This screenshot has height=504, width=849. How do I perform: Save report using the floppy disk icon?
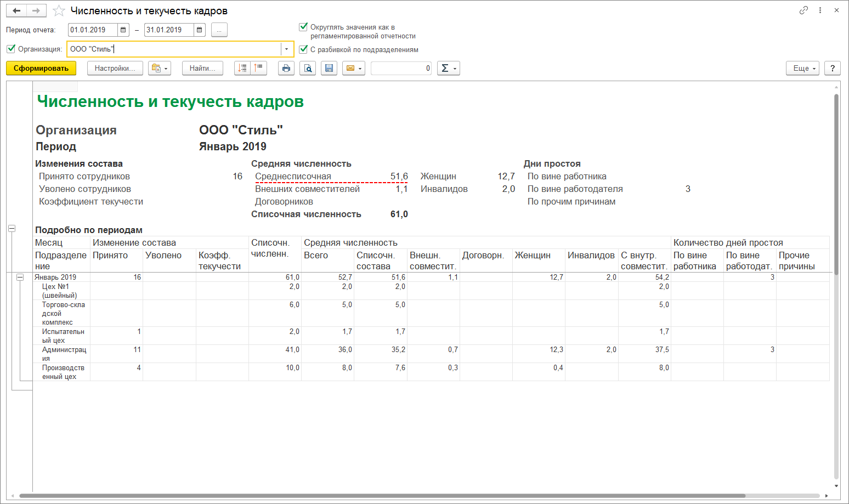329,68
